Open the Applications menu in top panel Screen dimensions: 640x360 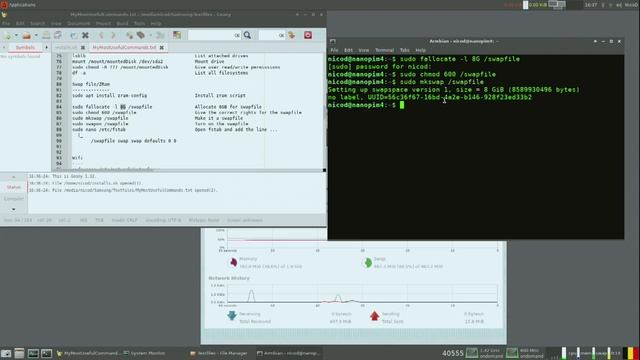pos(18,4)
